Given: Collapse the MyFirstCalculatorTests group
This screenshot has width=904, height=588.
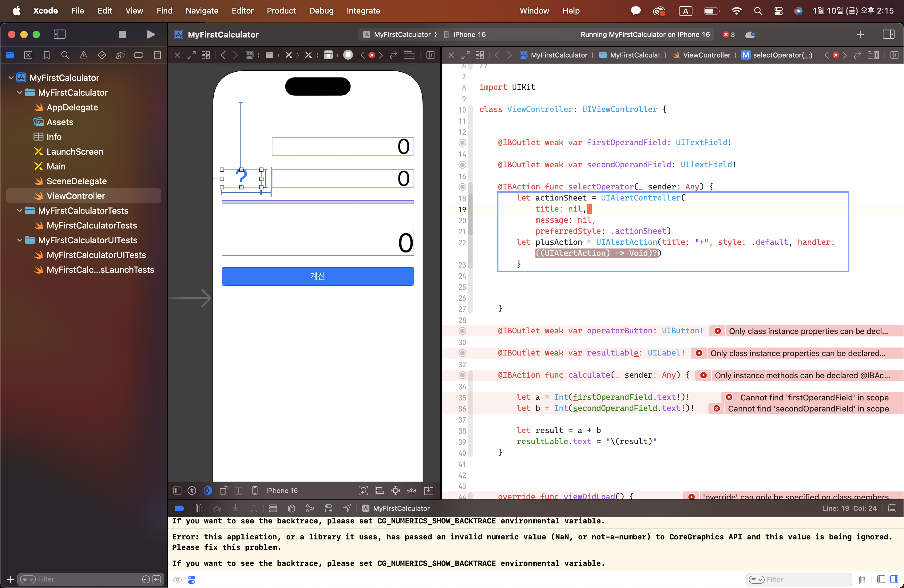Looking at the screenshot, I should (x=19, y=211).
